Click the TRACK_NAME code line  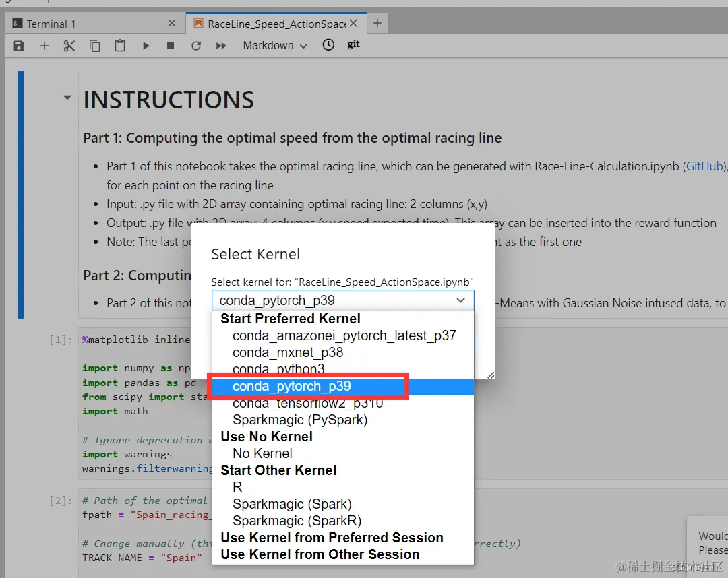coord(142,558)
